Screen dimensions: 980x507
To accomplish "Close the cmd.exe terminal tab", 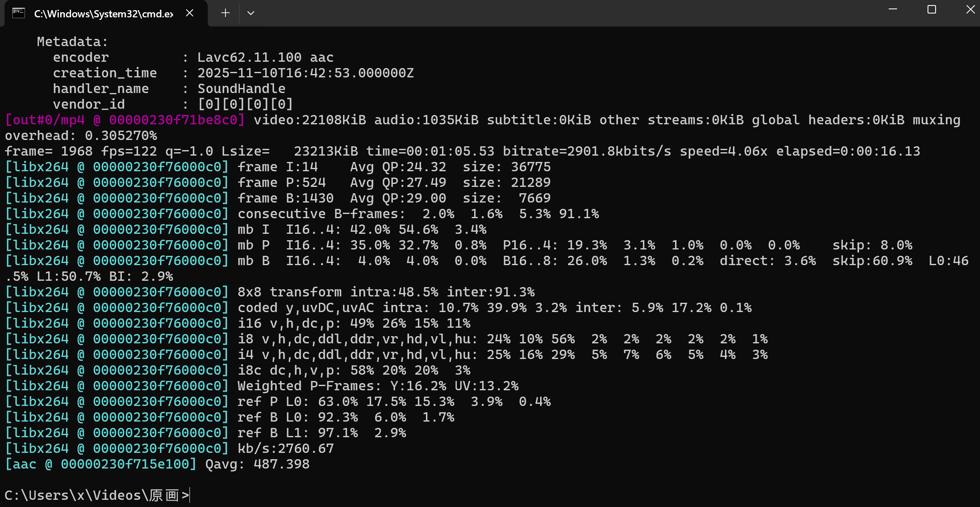I will (189, 13).
